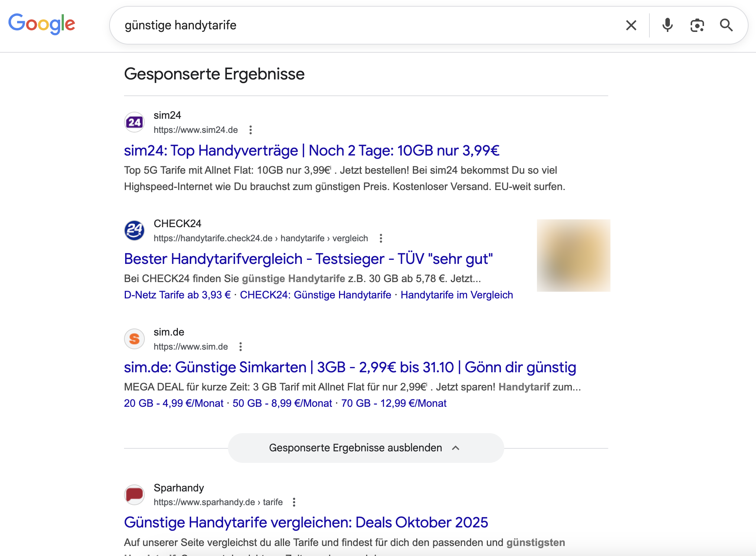Open options menu beside the Sparhandy result
This screenshot has width=756, height=556.
point(295,502)
